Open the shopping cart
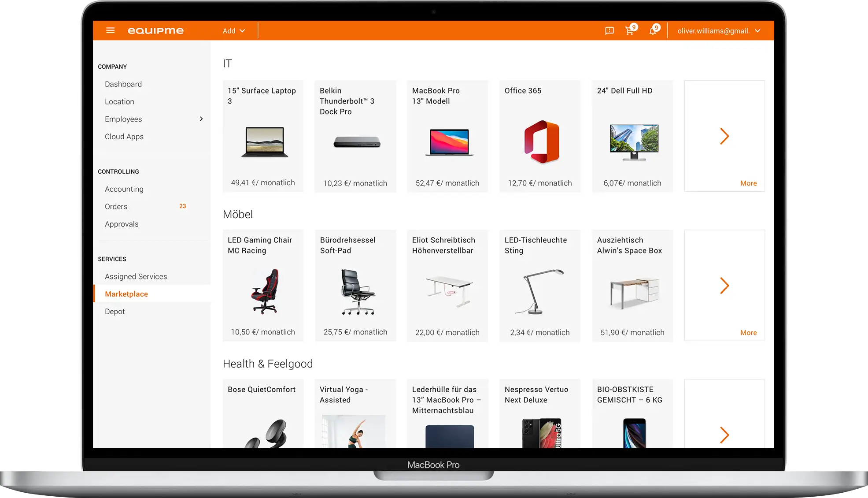868x498 pixels. click(x=631, y=30)
